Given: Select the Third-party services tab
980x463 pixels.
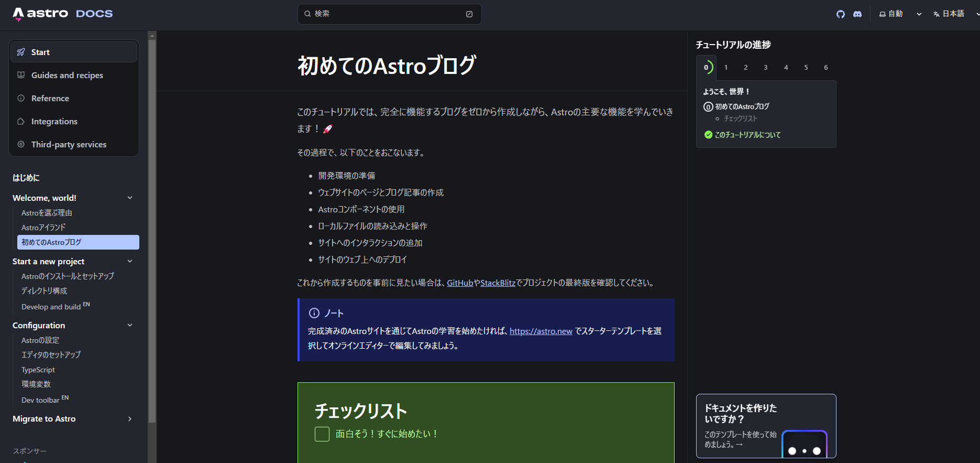Looking at the screenshot, I should [x=74, y=144].
